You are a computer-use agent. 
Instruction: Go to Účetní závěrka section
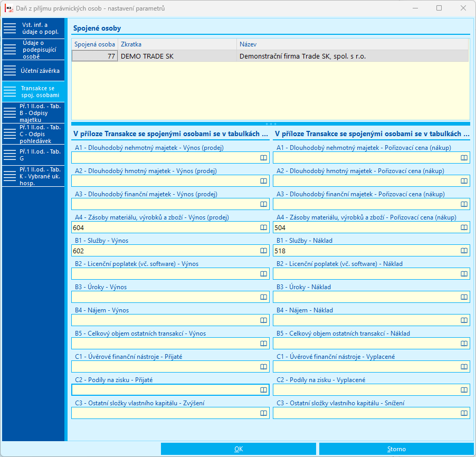(33, 70)
